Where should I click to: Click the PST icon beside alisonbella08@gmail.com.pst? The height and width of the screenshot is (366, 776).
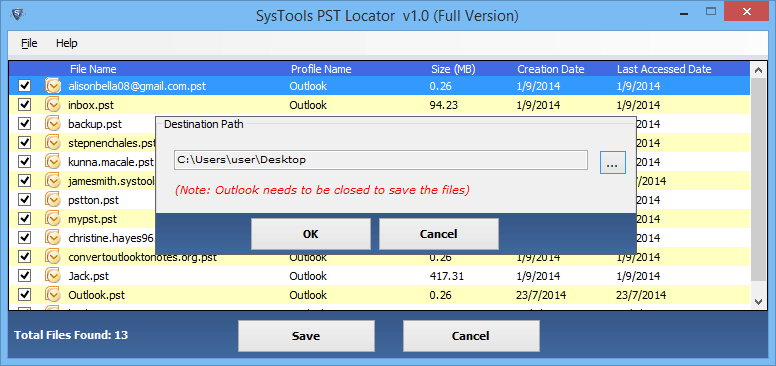point(52,86)
